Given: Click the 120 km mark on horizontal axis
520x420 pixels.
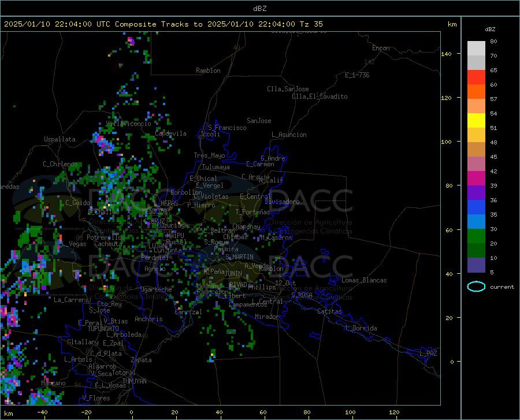Looking at the screenshot, I should 394,412.
